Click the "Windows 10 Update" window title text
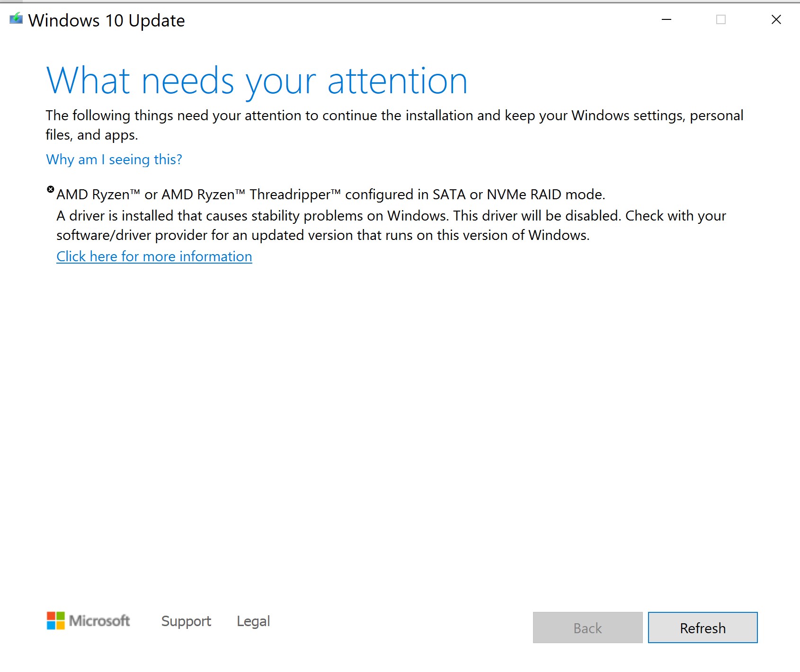Image resolution: width=800 pixels, height=672 pixels. 107,20
